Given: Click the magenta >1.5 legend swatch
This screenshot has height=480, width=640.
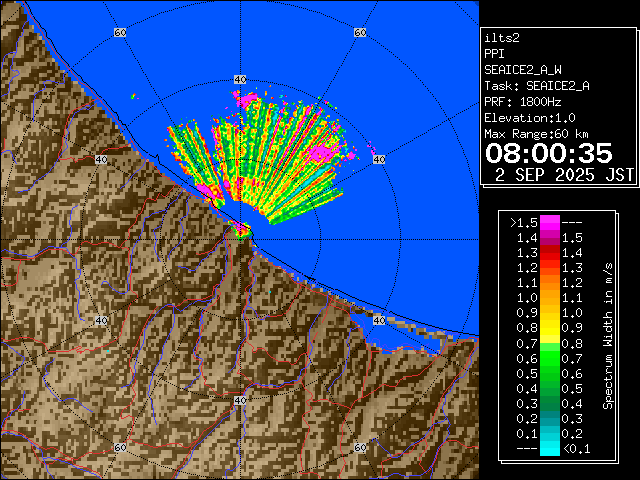Looking at the screenshot, I should [x=549, y=222].
